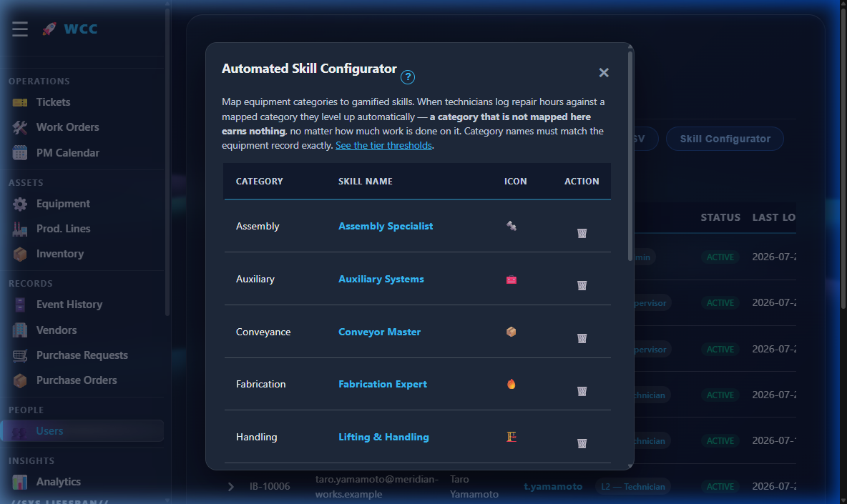This screenshot has height=504, width=847.
Task: Click the IB-10006 user ID cell
Action: 270,487
